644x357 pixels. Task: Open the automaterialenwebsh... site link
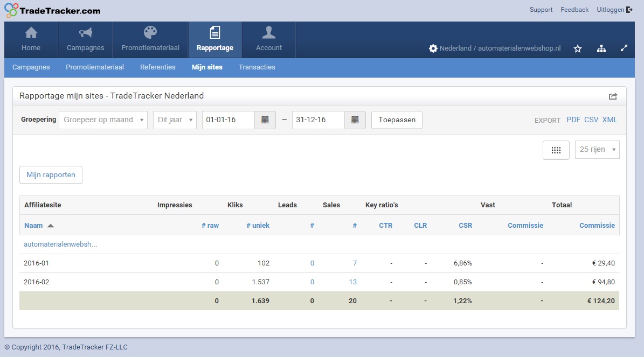click(60, 244)
